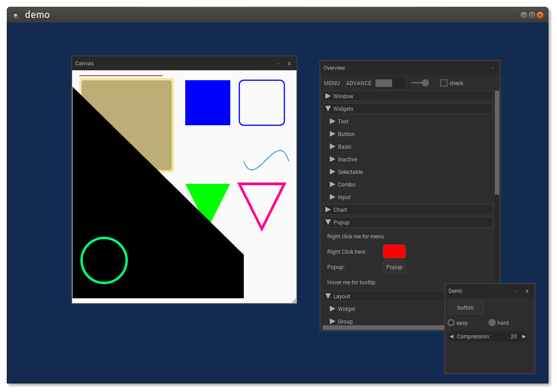
Task: Click the left arrow of Compression
Action: (x=452, y=337)
